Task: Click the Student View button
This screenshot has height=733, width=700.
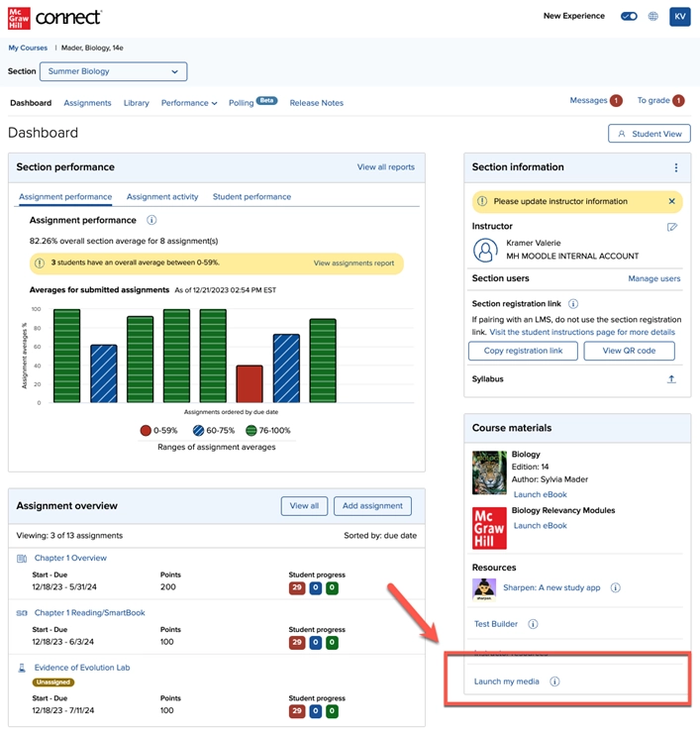Action: 650,134
